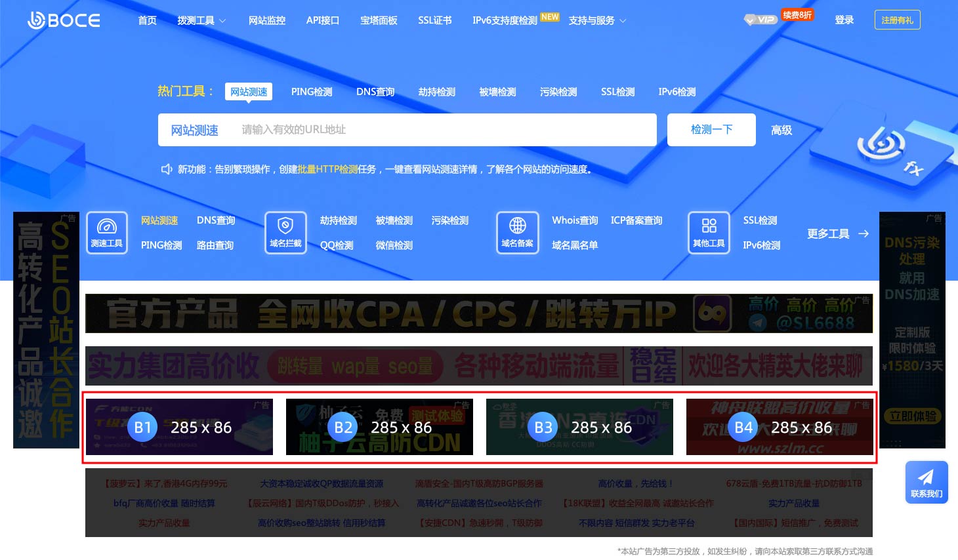Open the SSL证书 menu item

tap(434, 20)
